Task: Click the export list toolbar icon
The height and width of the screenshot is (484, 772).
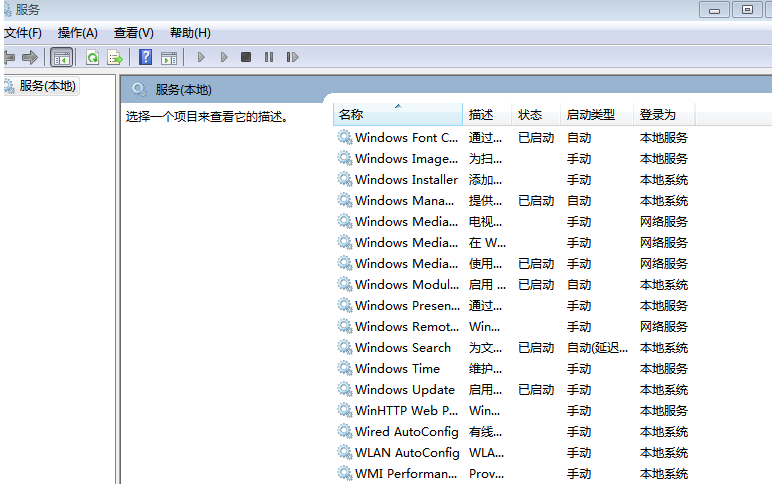Action: click(115, 57)
